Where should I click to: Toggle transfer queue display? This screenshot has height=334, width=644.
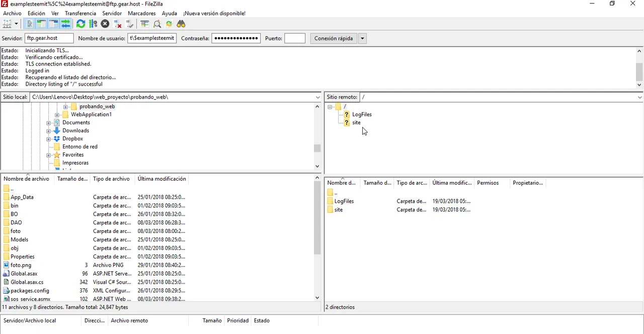pos(65,24)
